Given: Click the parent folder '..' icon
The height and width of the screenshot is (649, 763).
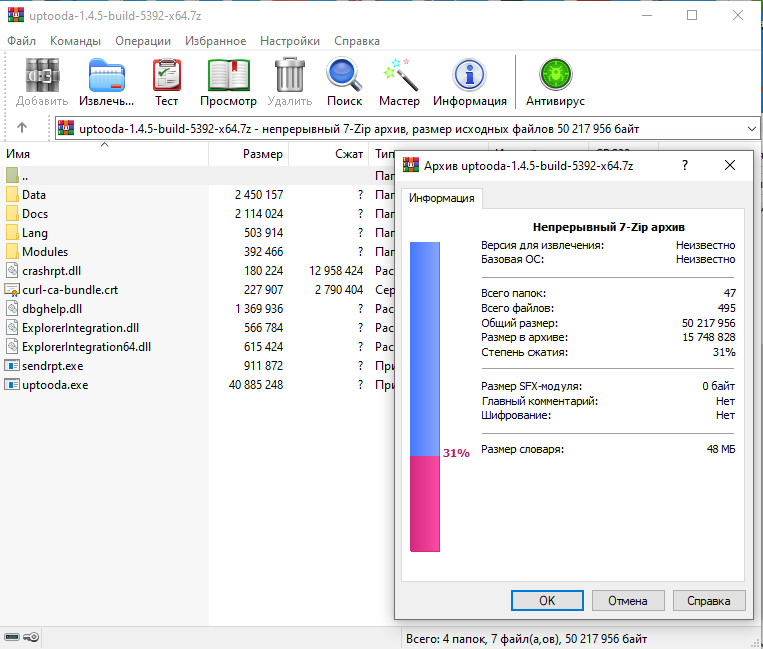Looking at the screenshot, I should pyautogui.click(x=12, y=175).
